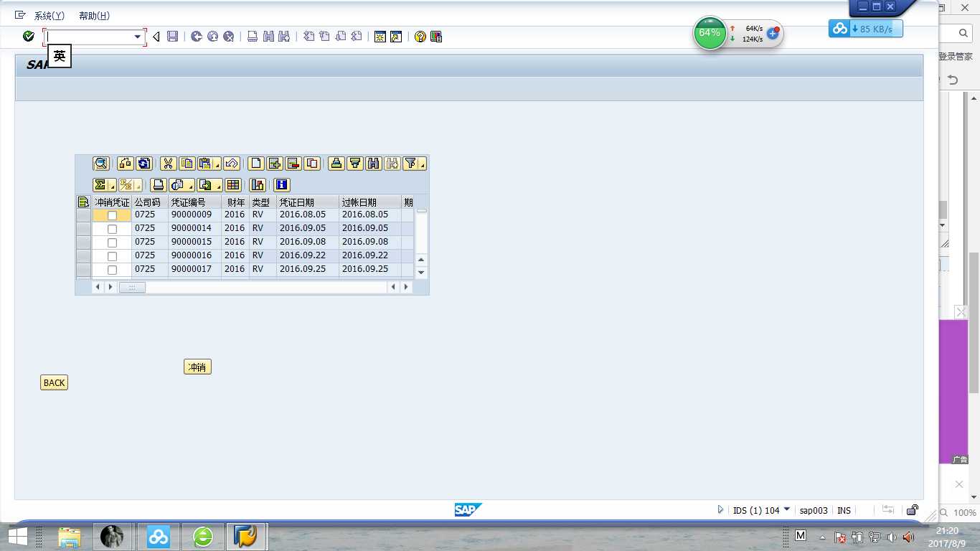The height and width of the screenshot is (551, 980).
Task: Click the Create new session icon
Action: (380, 37)
